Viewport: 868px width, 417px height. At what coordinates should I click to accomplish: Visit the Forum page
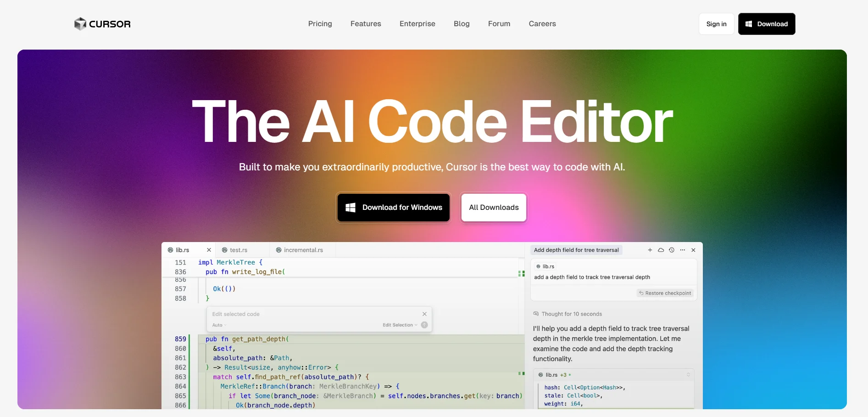tap(499, 24)
